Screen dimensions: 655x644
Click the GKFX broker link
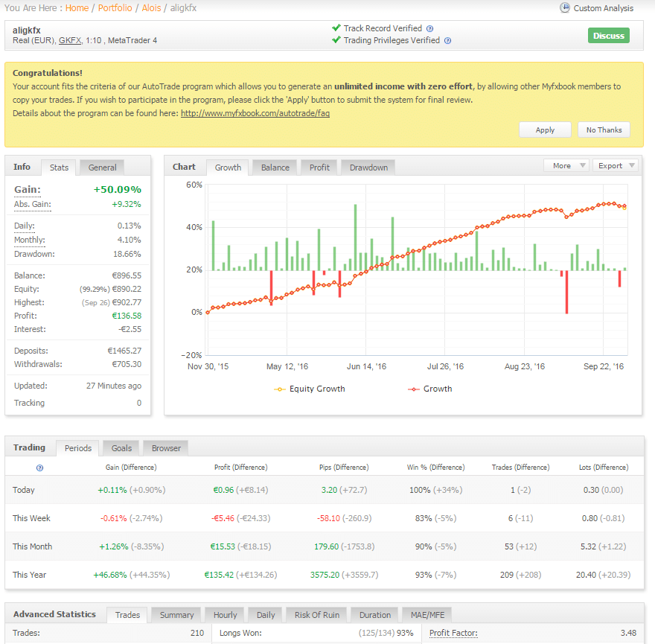pyautogui.click(x=70, y=40)
